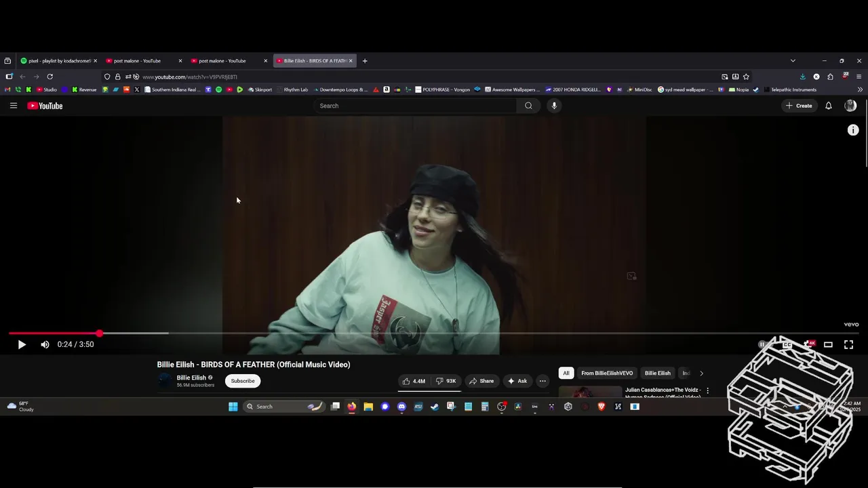868x488 pixels.
Task: Click the address bar URL
Action: click(190, 77)
